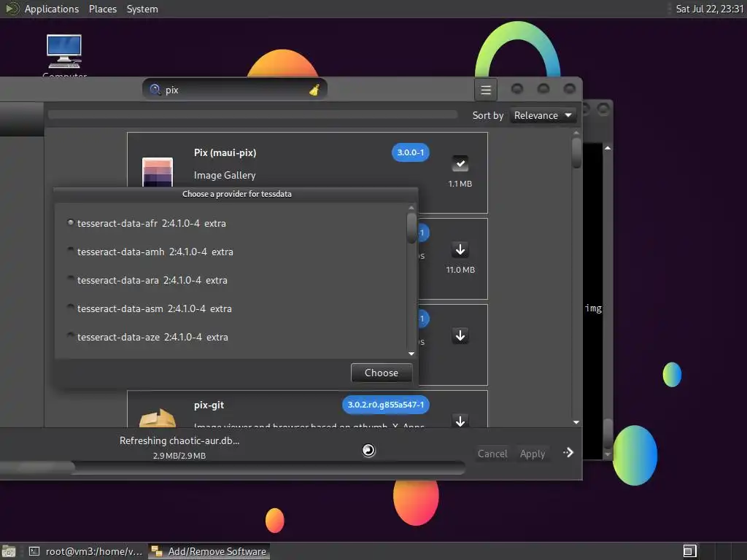
Task: Click the provider list scroll down arrow
Action: [x=411, y=354]
